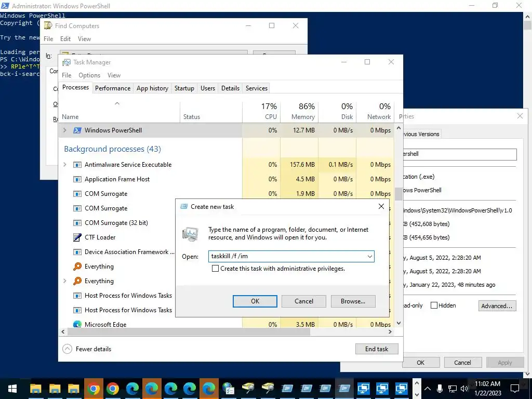Image resolution: width=532 pixels, height=399 pixels.
Task: Click the Find Computers title bar icon
Action: [48, 26]
